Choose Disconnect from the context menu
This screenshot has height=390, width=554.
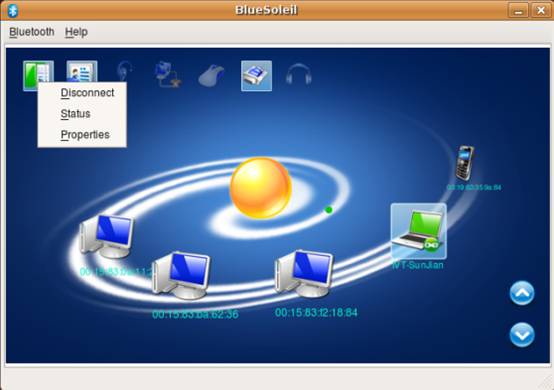click(x=87, y=93)
